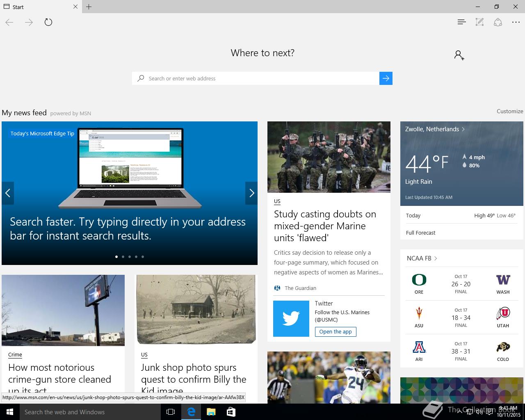Click the magnifier icon in search box

[141, 78]
